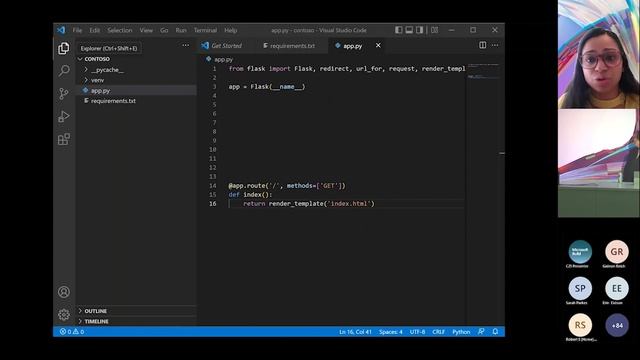The width and height of the screenshot is (640, 360).
Task: Open the Manage gear icon
Action: [64, 315]
